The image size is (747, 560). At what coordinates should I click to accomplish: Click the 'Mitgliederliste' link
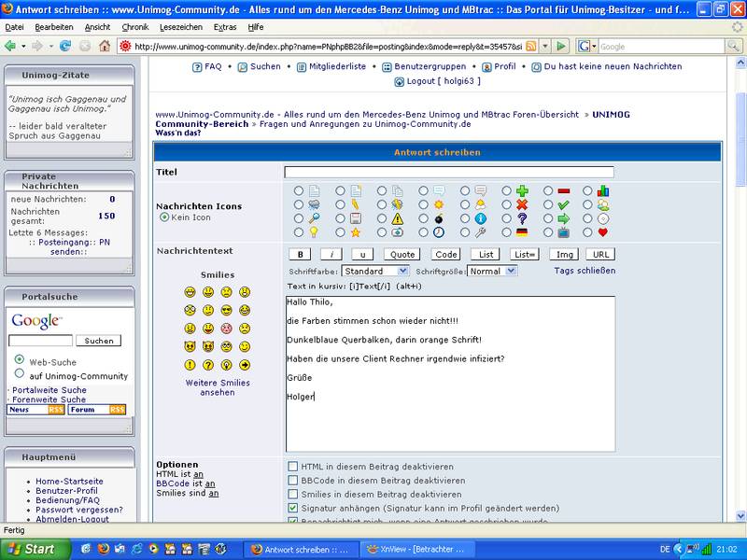(331, 67)
